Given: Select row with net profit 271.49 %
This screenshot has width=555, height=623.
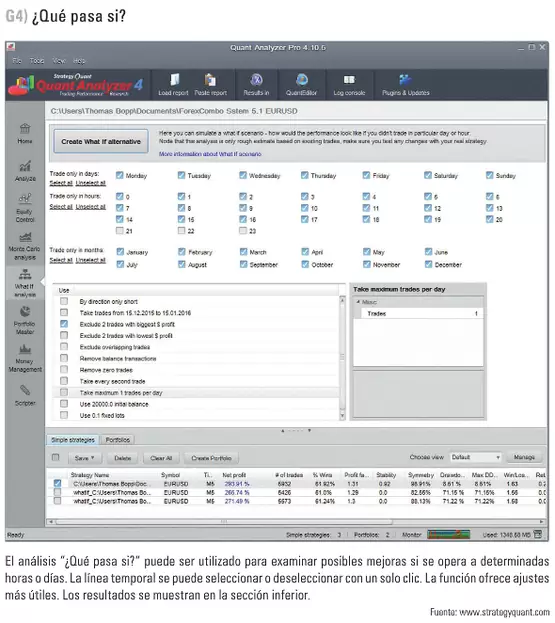Looking at the screenshot, I should (296, 501).
